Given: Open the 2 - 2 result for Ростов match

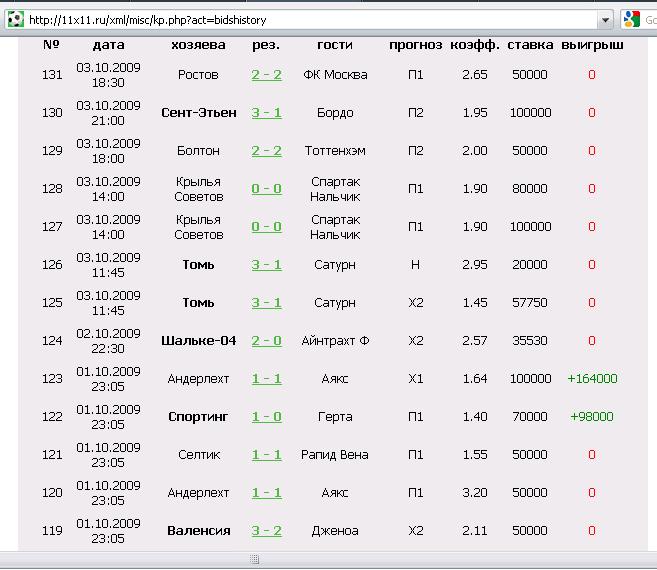Looking at the screenshot, I should (266, 75).
